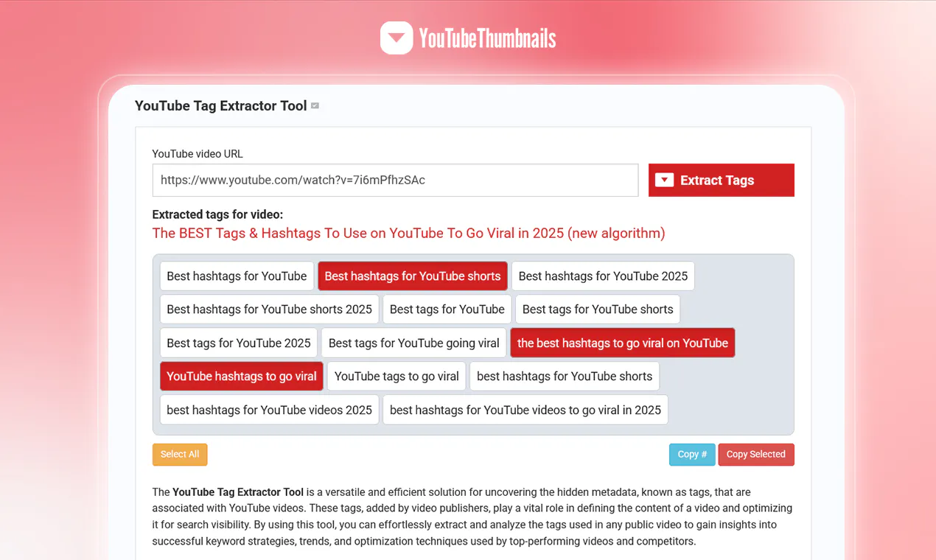Click the "YouTube video URL" label
The image size is (936, 560).
coord(198,154)
